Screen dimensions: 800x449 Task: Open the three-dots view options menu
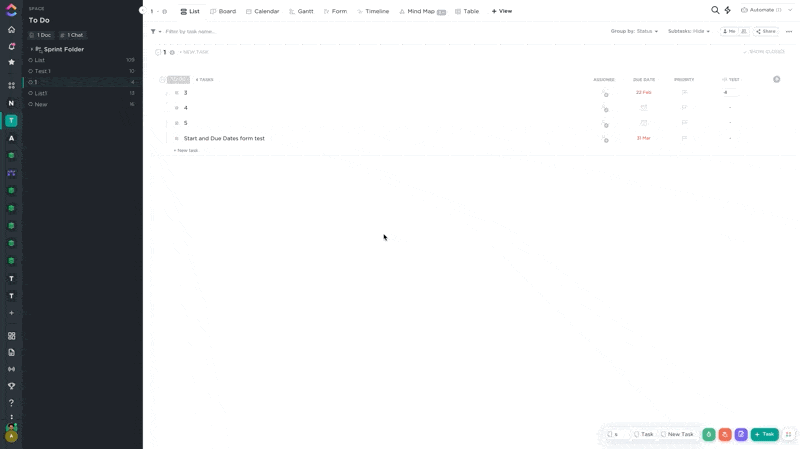[x=789, y=32]
